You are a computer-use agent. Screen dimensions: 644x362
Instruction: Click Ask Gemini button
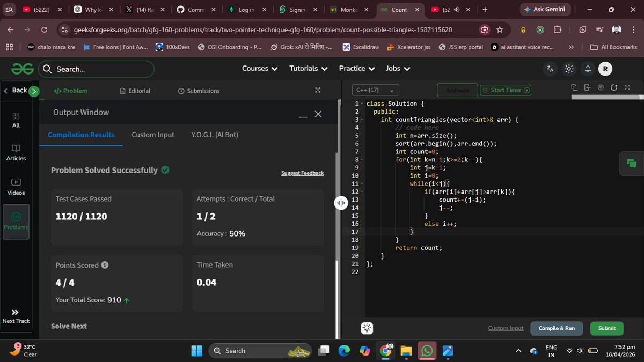tap(545, 10)
